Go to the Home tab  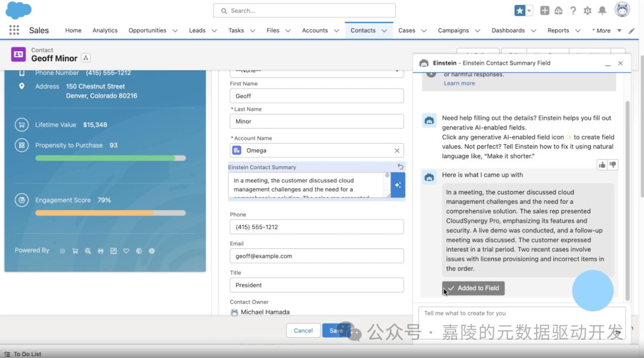73,30
